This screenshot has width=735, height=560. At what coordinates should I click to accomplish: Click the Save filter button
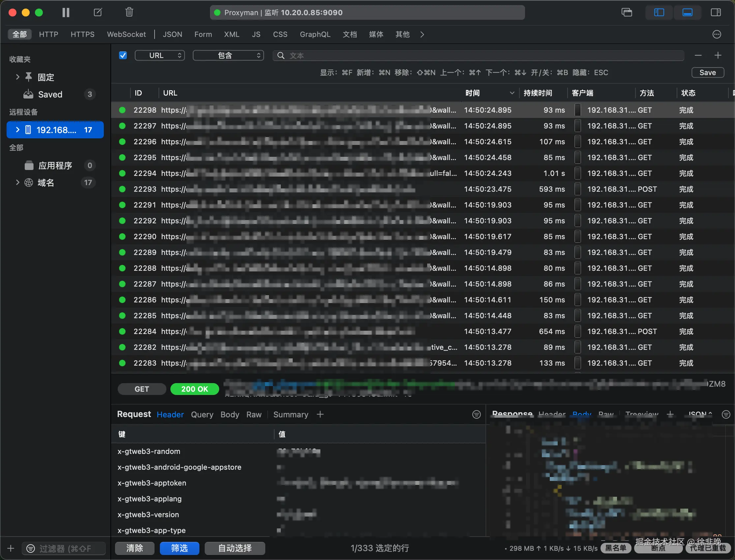(707, 73)
